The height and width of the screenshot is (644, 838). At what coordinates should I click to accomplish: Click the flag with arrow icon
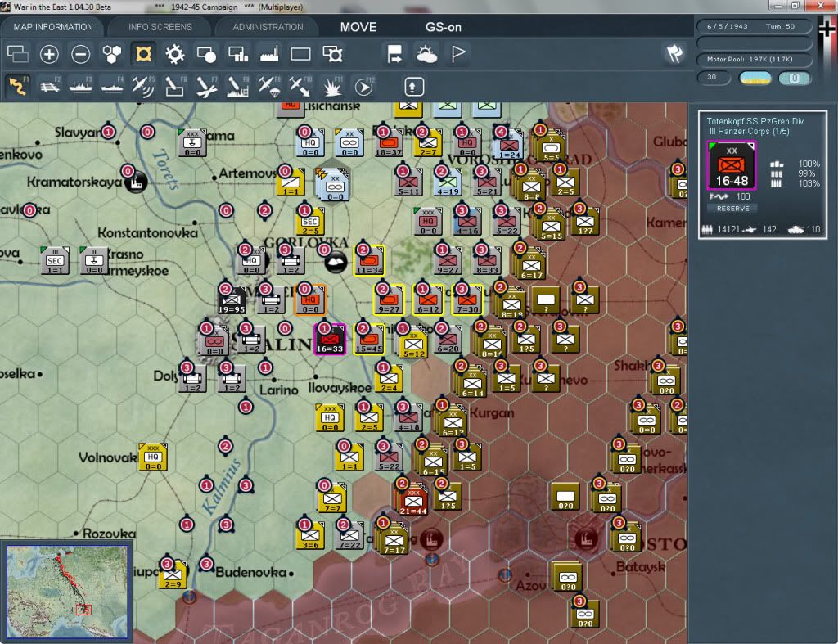395,54
